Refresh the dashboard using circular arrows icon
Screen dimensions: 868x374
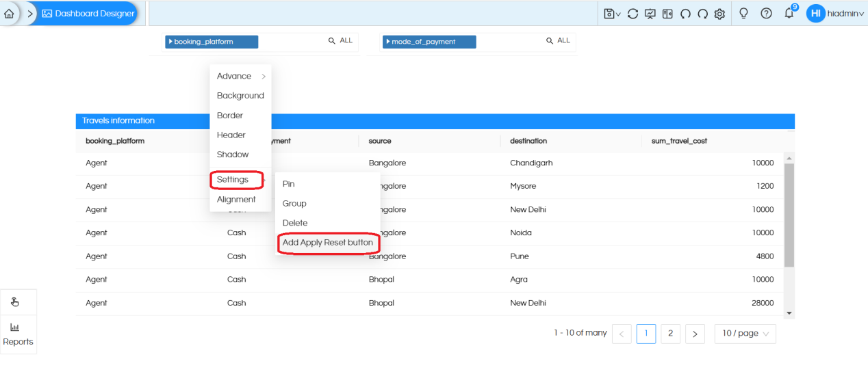(x=633, y=14)
